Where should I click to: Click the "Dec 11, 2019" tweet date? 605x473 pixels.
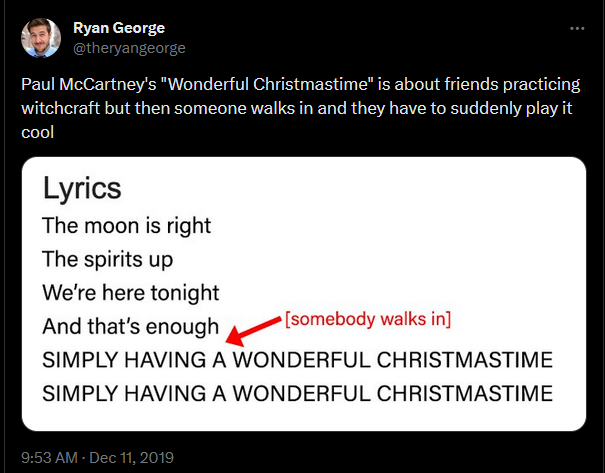(x=130, y=457)
